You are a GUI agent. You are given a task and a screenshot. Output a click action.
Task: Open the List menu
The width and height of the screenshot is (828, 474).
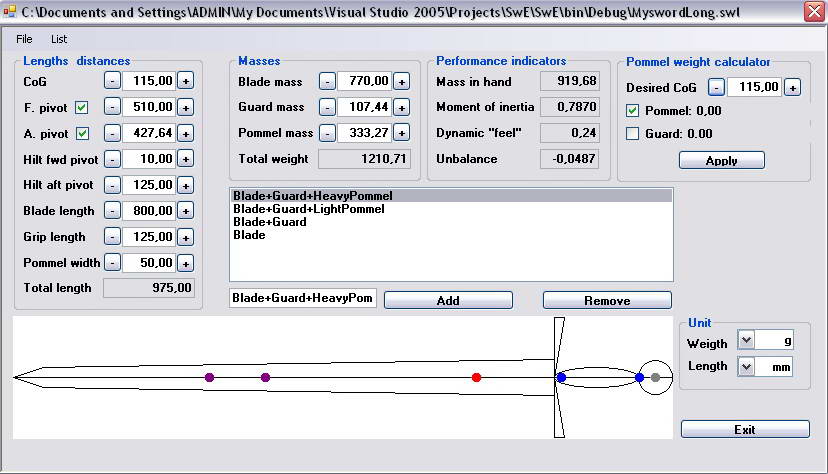point(59,39)
